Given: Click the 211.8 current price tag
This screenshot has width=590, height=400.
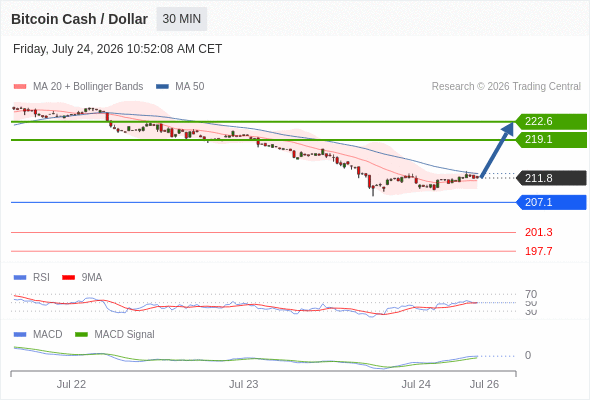Looking at the screenshot, I should (x=551, y=178).
